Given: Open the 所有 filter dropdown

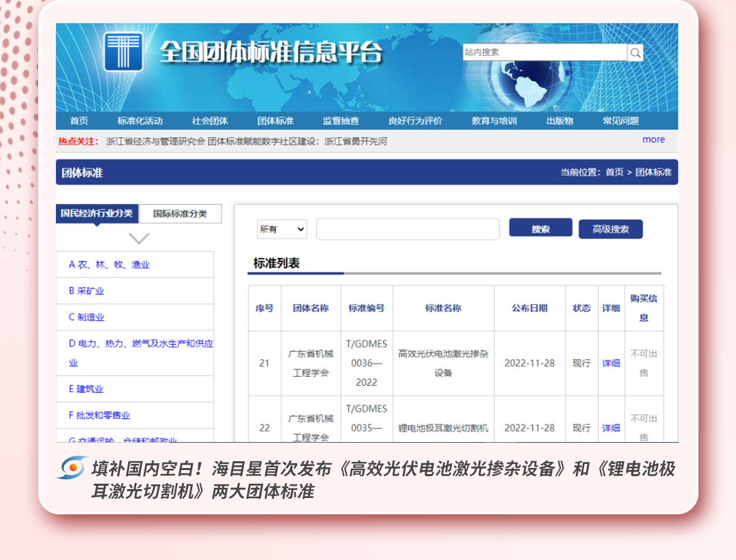Looking at the screenshot, I should click(281, 229).
